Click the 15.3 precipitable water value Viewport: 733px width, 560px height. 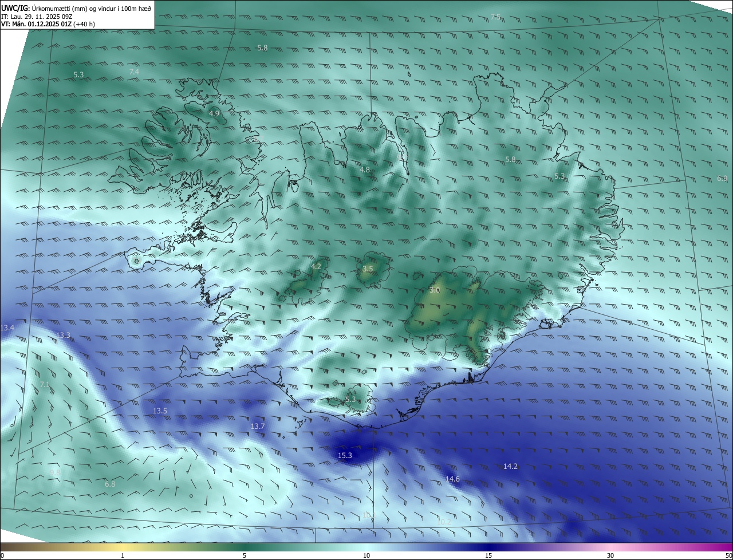pyautogui.click(x=345, y=456)
